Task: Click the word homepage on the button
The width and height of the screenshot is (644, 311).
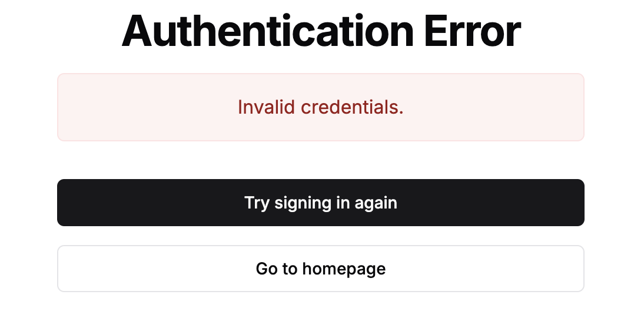Action: pos(344,269)
